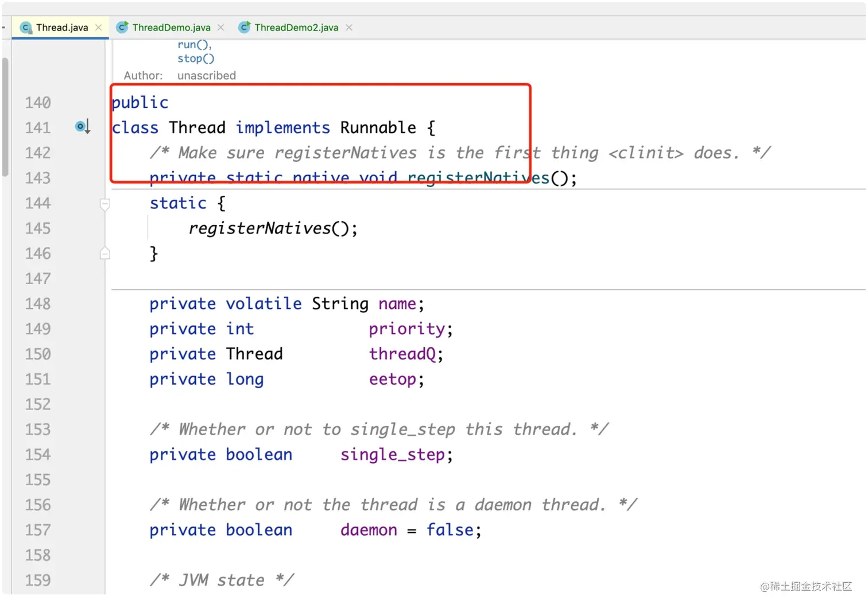Click the "long" type on line 151
This screenshot has height=608, width=868.
(x=245, y=379)
